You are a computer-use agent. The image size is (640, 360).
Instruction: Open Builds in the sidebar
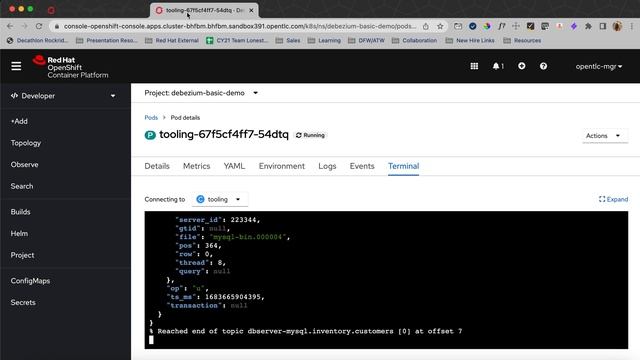[x=20, y=212]
